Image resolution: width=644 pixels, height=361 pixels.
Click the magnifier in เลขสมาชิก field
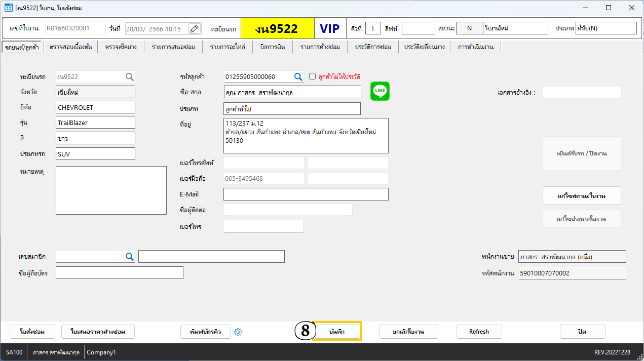click(x=129, y=257)
